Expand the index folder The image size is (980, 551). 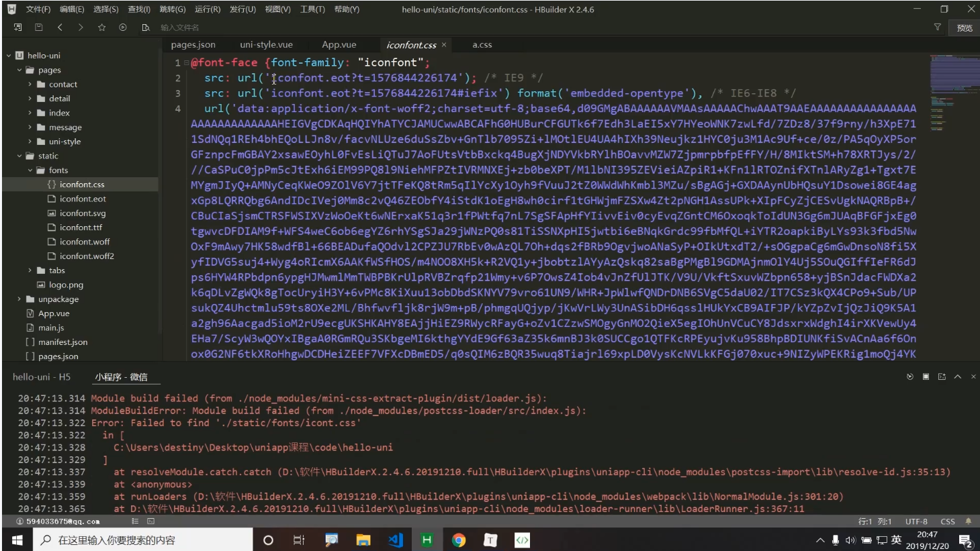coord(30,113)
